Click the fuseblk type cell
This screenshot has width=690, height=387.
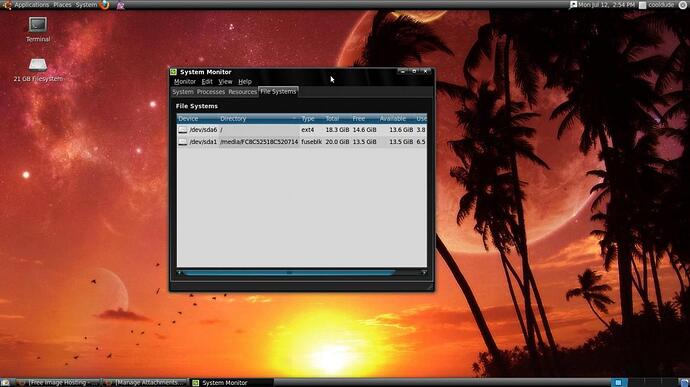click(311, 142)
